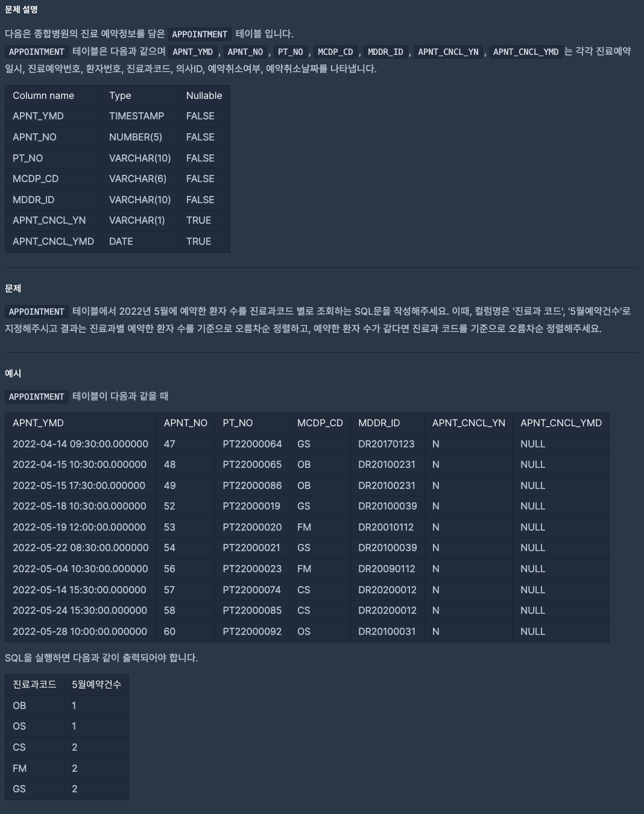Click the 진료과코드 header in result table
644x814 pixels.
click(34, 684)
